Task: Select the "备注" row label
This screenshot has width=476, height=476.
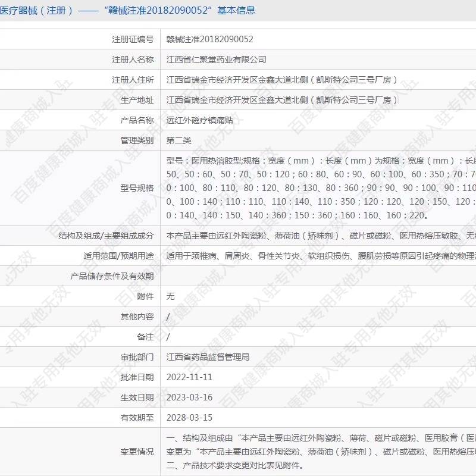Action: (x=145, y=337)
